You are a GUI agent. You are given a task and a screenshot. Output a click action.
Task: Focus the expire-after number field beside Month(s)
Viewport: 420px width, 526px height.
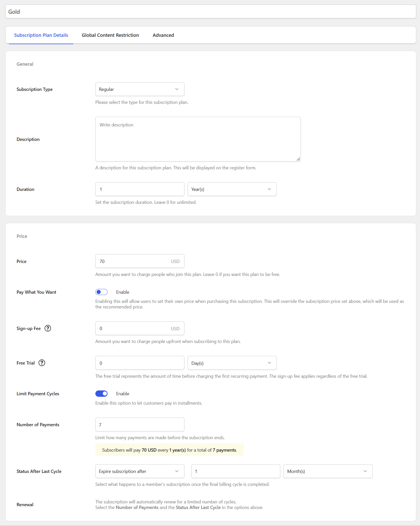236,471
